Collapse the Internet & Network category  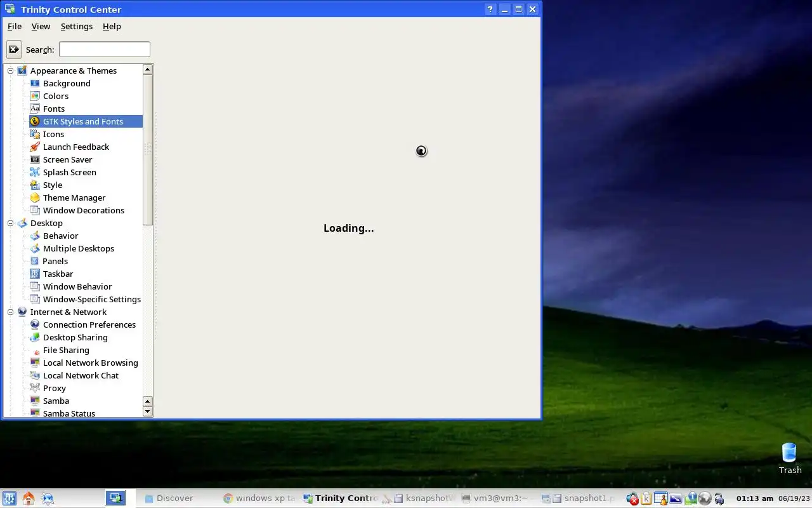(10, 312)
